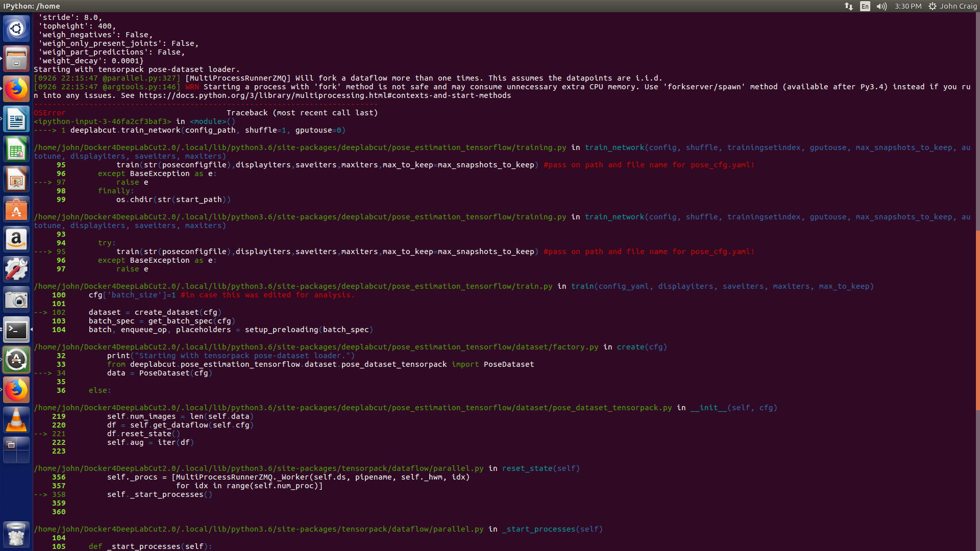Launch Firefox from the launcher

click(x=17, y=88)
